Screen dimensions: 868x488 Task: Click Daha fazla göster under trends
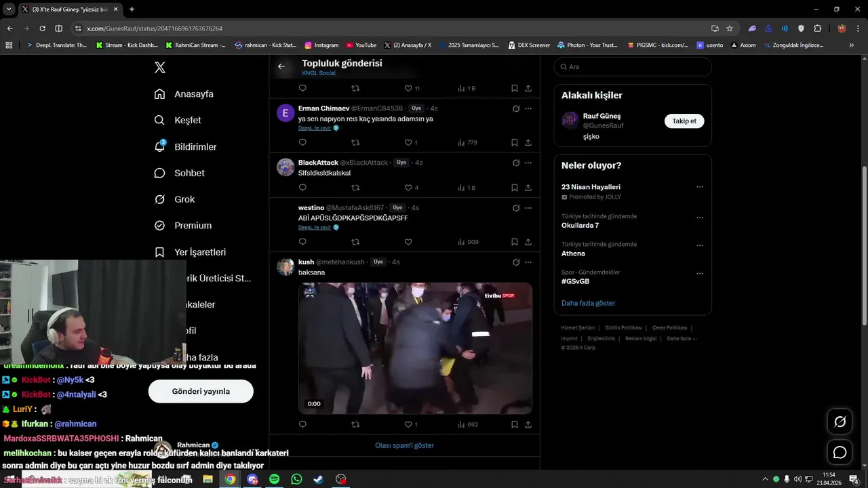click(588, 303)
